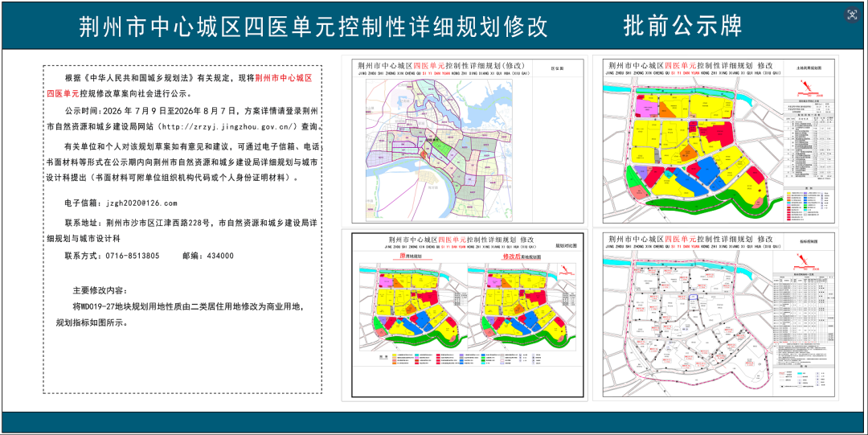Open the 区位图 location map thumbnail
Image resolution: width=868 pixels, height=435 pixels.
click(x=465, y=140)
